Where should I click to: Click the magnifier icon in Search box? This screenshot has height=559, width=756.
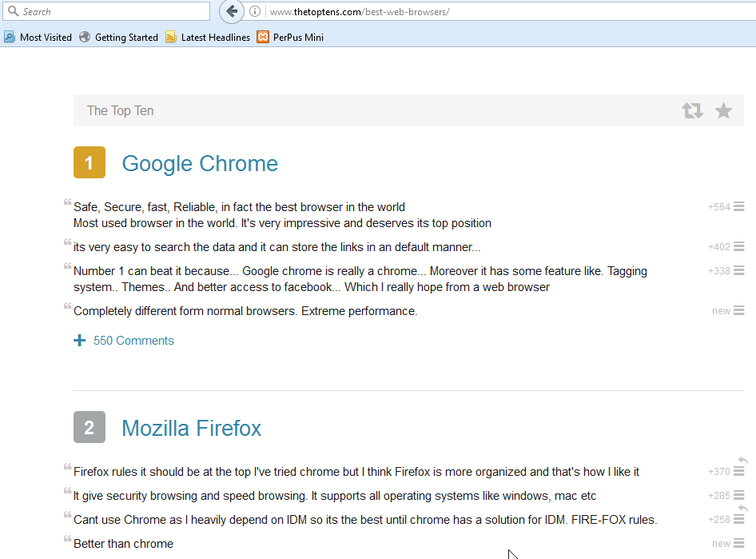tap(13, 11)
